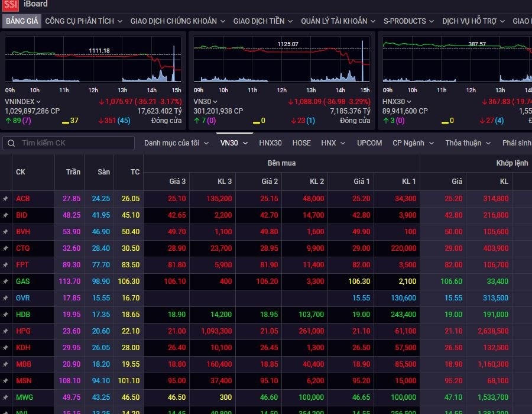Click CTG KL 1 value 220,000
The width and height of the screenshot is (532, 414).
pos(403,248)
